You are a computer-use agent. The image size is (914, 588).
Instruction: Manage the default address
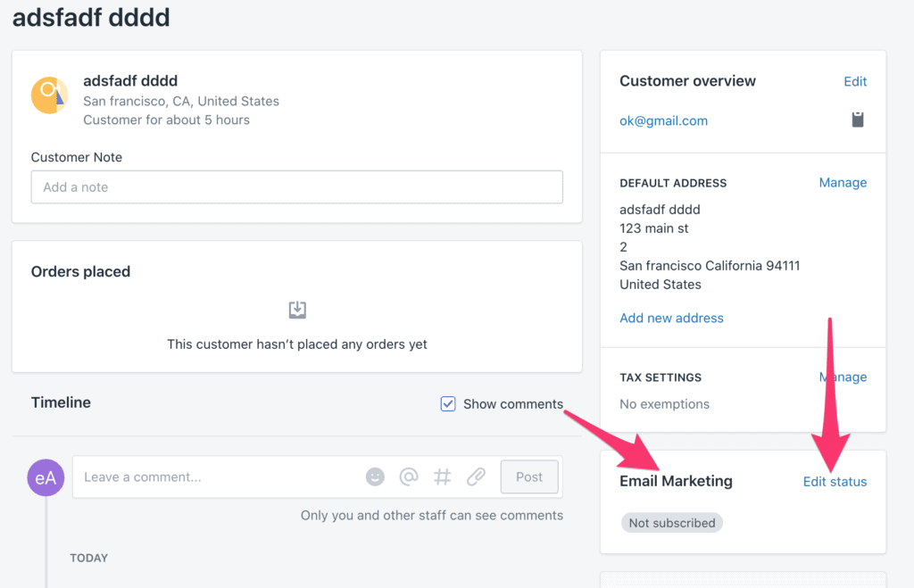pyautogui.click(x=843, y=182)
